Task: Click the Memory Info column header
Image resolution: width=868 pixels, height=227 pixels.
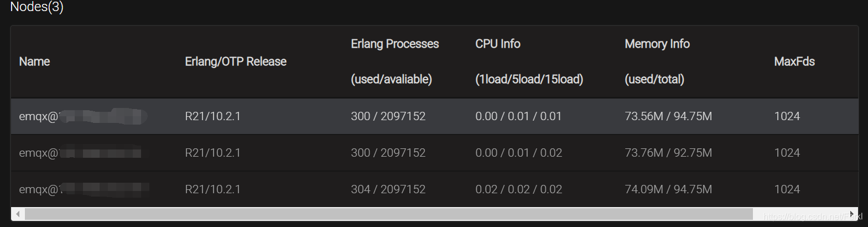Action: (x=657, y=61)
